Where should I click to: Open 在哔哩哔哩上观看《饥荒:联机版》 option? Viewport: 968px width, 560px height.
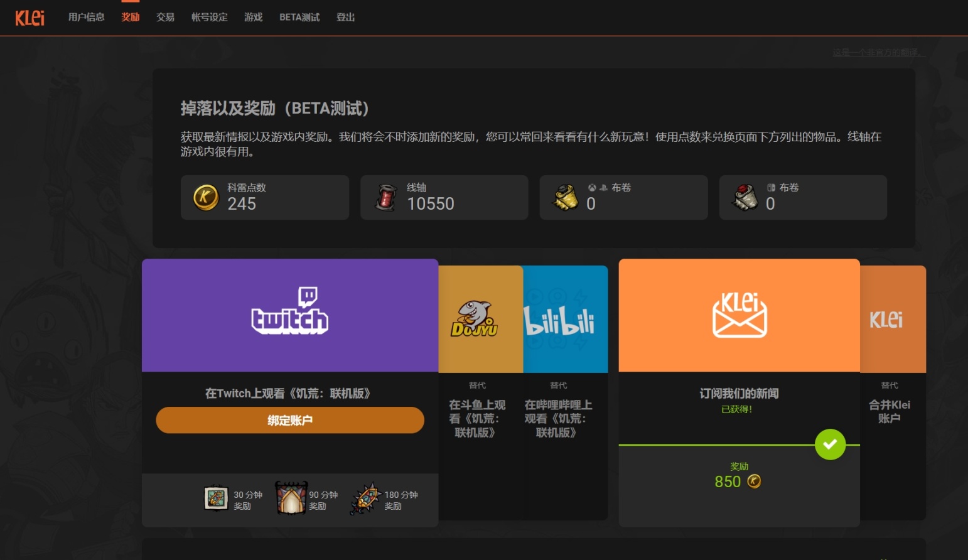tap(559, 419)
